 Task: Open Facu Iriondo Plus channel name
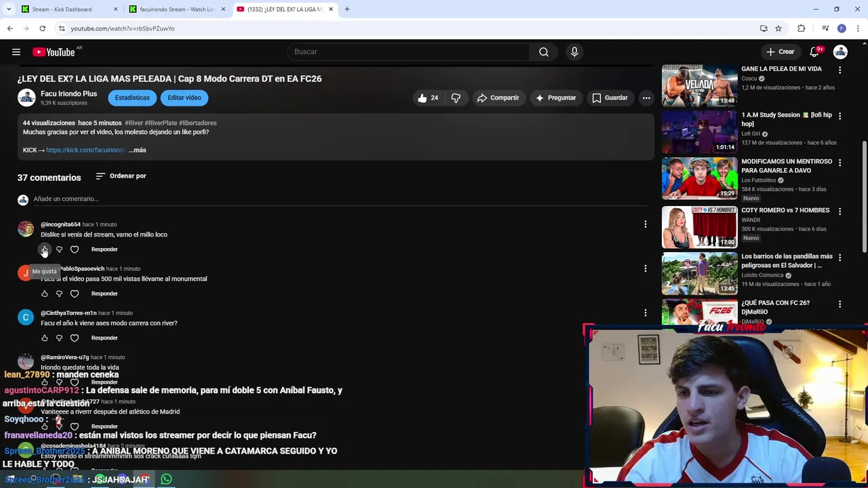click(68, 94)
